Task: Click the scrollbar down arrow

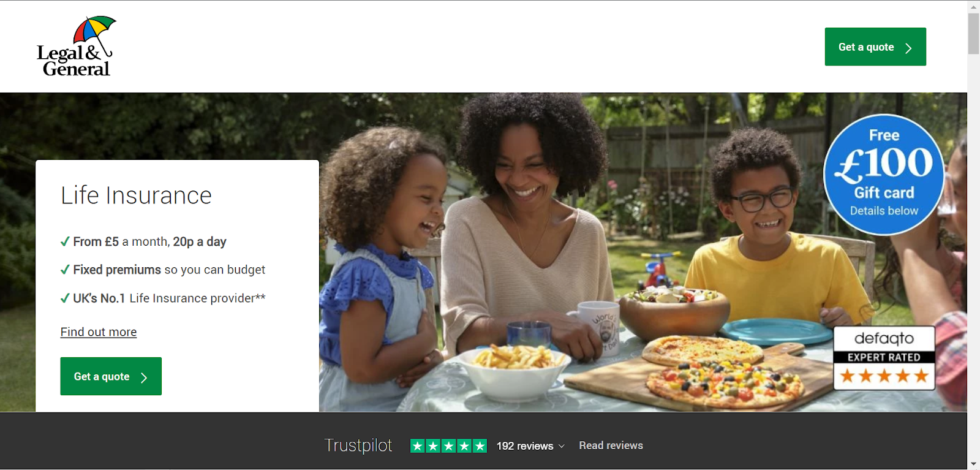Action: 973,464
